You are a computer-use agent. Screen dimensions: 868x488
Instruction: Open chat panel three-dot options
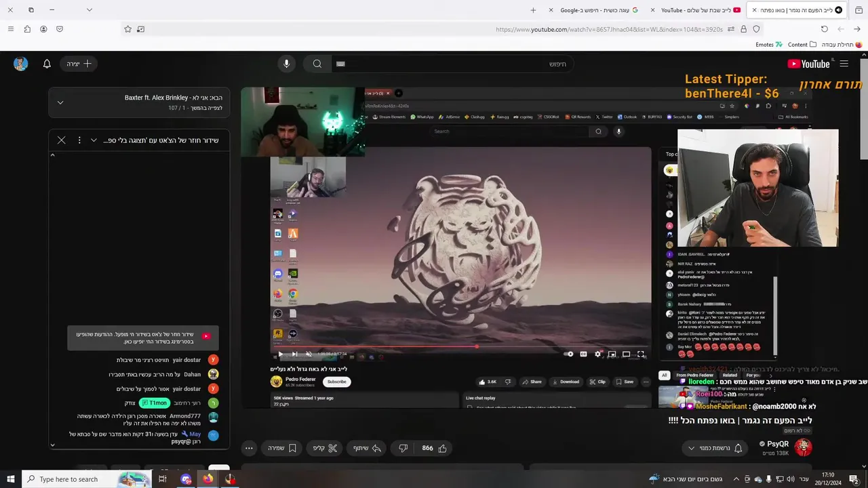pos(79,140)
